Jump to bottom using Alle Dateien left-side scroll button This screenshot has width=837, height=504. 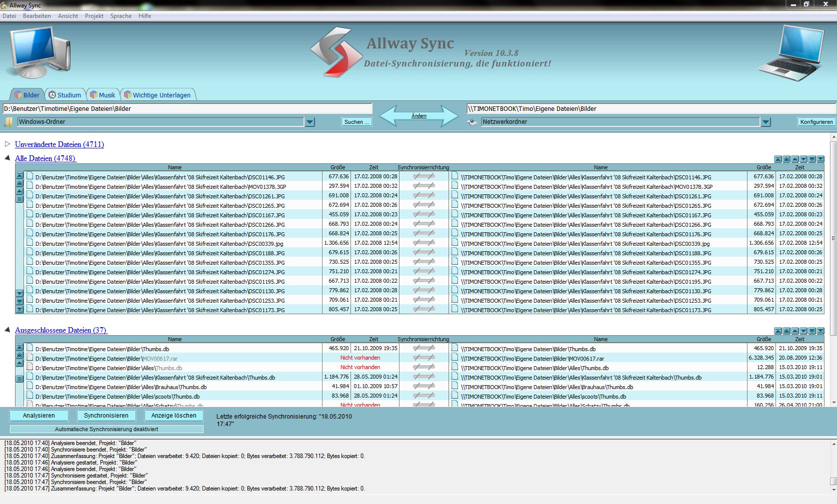coord(19,310)
